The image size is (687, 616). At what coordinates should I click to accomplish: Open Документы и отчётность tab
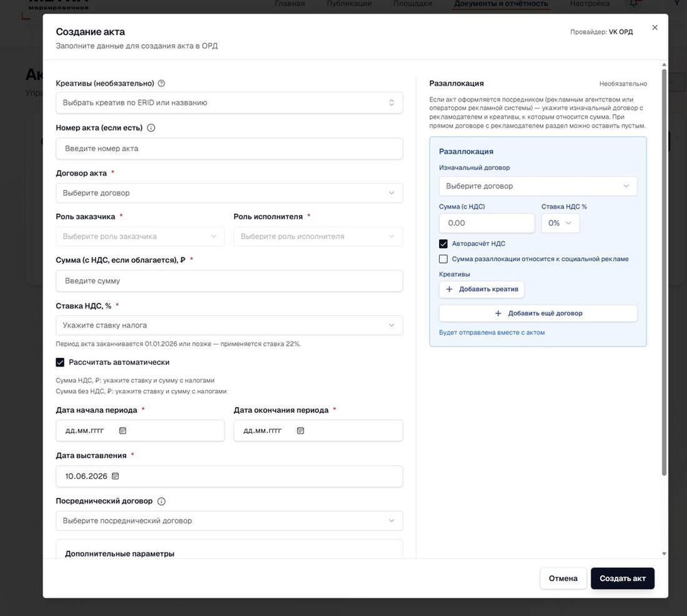pos(501,4)
